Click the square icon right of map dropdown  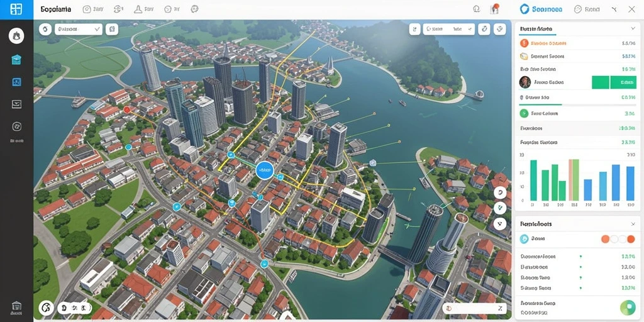pyautogui.click(x=112, y=29)
